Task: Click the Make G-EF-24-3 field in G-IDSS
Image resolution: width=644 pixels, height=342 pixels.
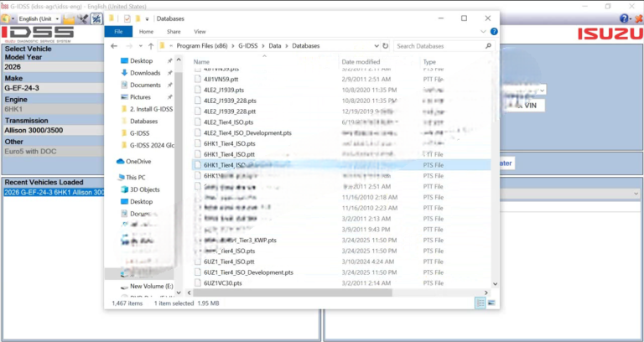Action: tap(53, 88)
